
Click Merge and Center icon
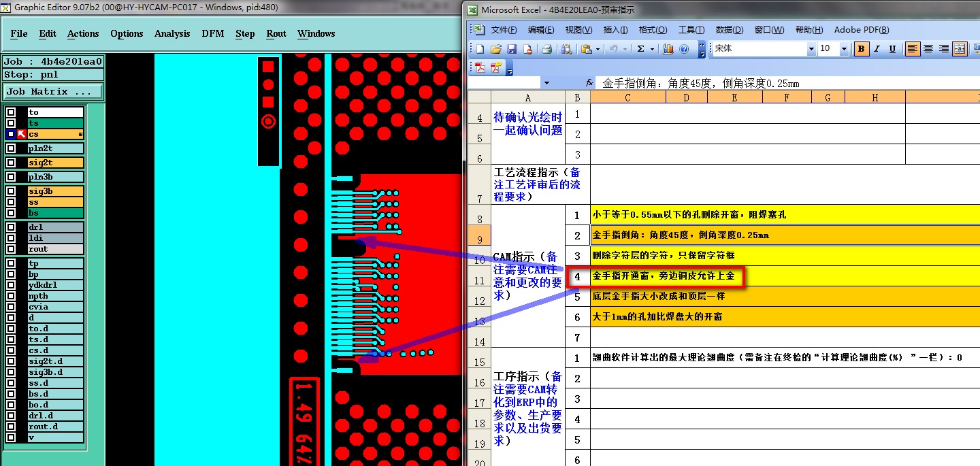(960, 49)
